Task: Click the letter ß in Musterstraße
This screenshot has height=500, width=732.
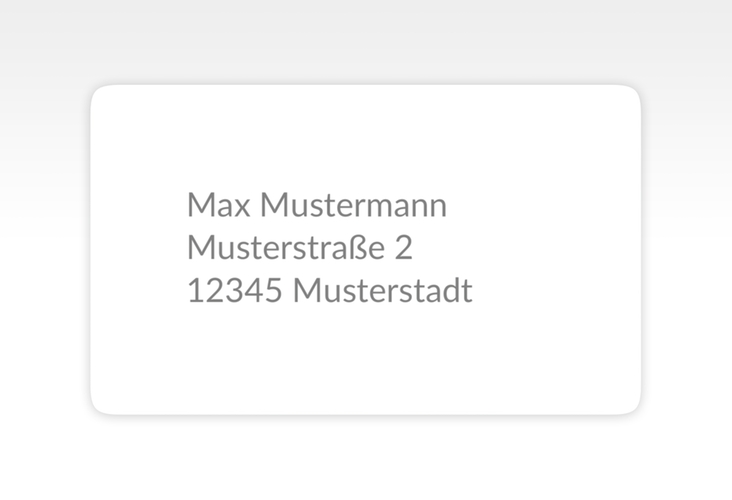Action: pyautogui.click(x=358, y=247)
